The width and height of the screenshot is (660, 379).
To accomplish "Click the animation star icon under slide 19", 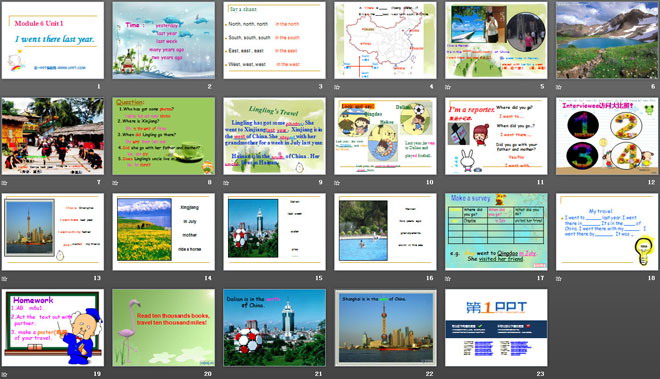I will pos(4,374).
